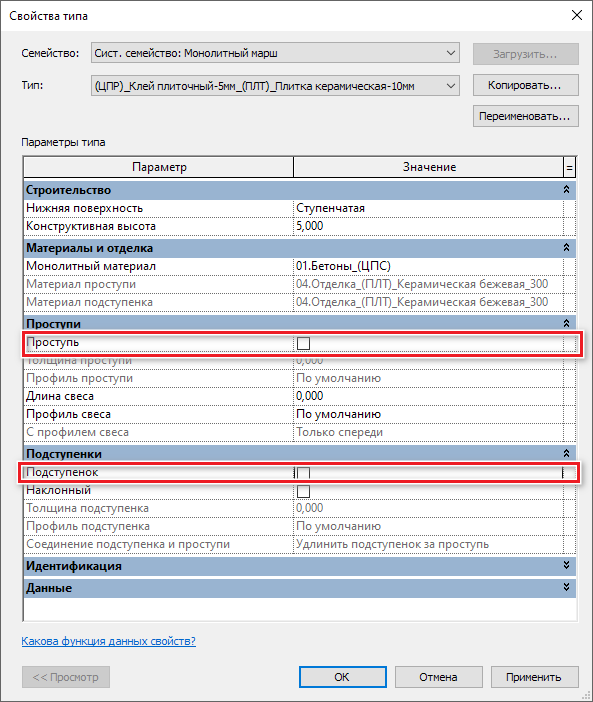Click the Копировать button

(525, 85)
